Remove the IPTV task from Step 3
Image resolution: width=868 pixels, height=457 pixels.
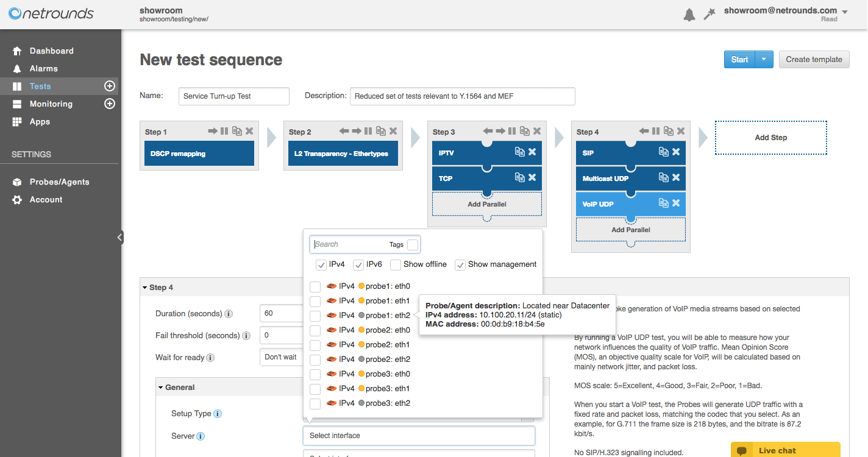pyautogui.click(x=532, y=152)
